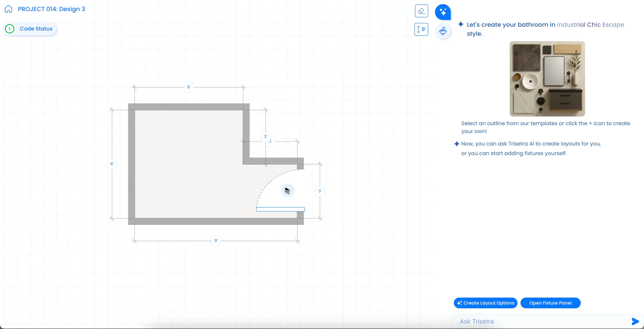Click the Code Status pill

(x=36, y=29)
